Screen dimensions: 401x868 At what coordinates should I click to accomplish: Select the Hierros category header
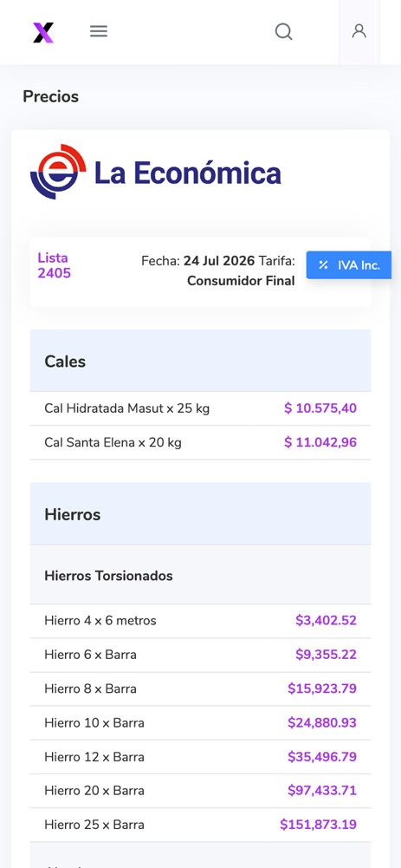coord(200,513)
